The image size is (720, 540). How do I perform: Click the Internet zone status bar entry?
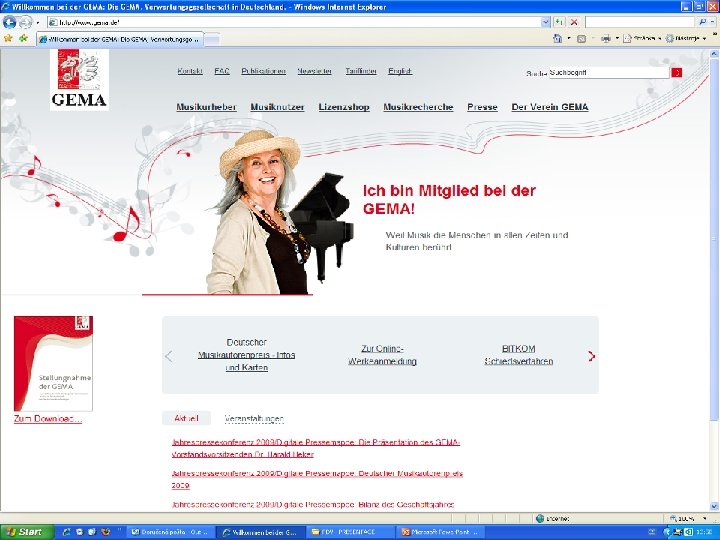coord(553,519)
